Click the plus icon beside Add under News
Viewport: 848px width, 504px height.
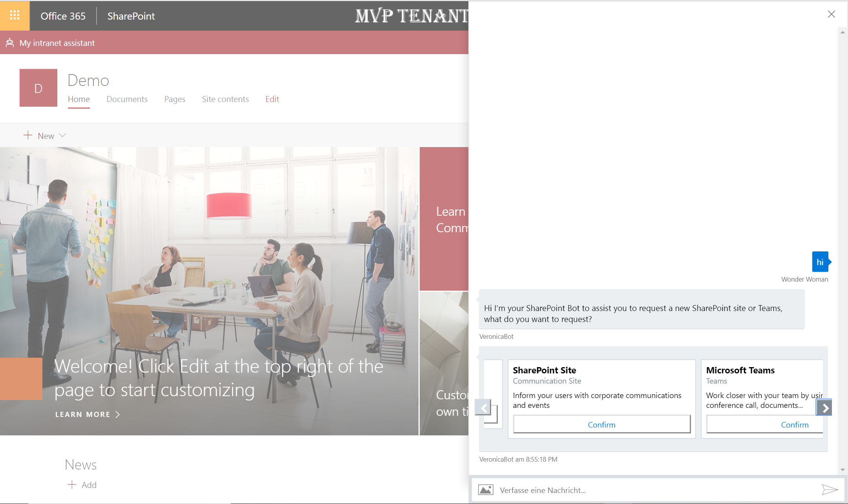(72, 485)
